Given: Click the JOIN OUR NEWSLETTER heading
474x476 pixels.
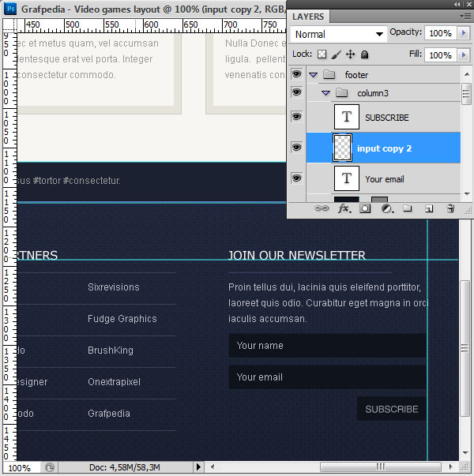Looking at the screenshot, I should (x=297, y=255).
